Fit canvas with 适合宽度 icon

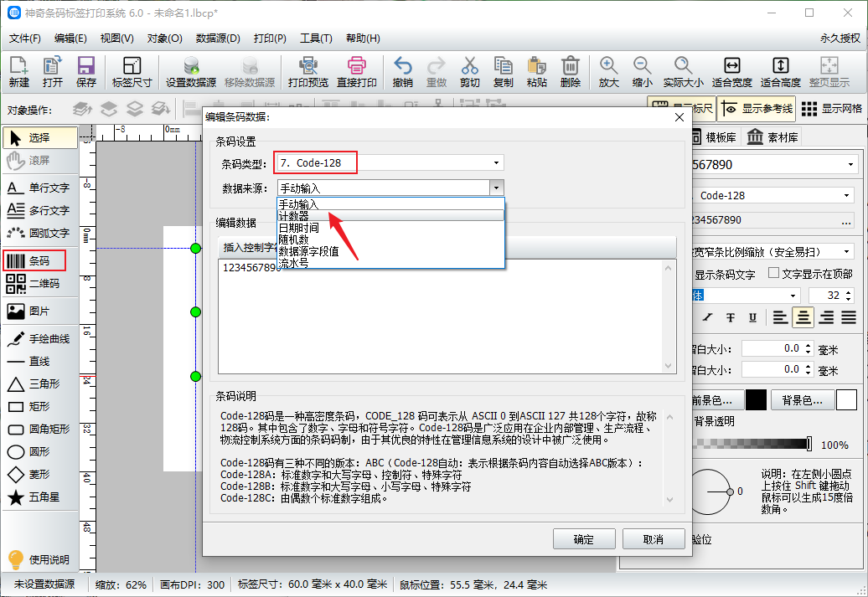pos(731,72)
